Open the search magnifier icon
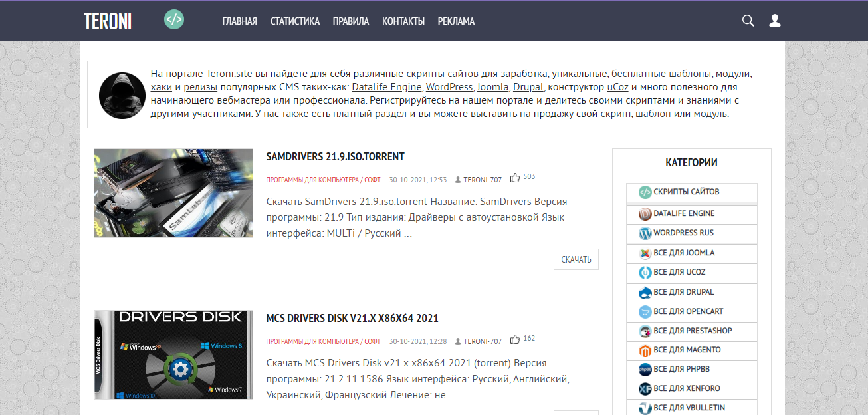The height and width of the screenshot is (415, 868). coord(748,21)
